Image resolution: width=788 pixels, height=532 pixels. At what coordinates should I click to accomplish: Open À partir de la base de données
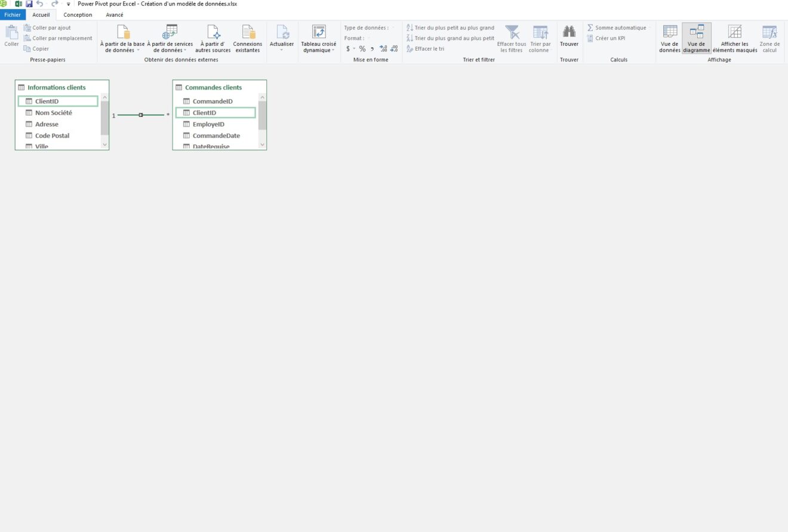123,39
